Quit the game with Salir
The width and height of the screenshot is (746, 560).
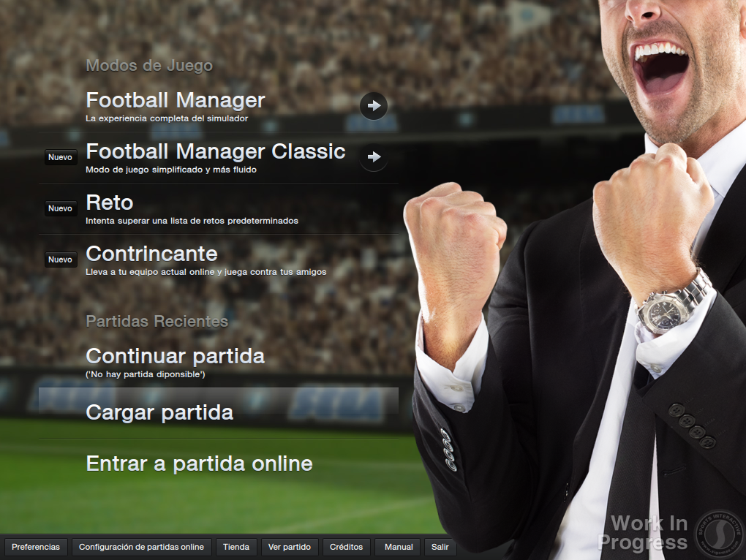click(x=440, y=547)
